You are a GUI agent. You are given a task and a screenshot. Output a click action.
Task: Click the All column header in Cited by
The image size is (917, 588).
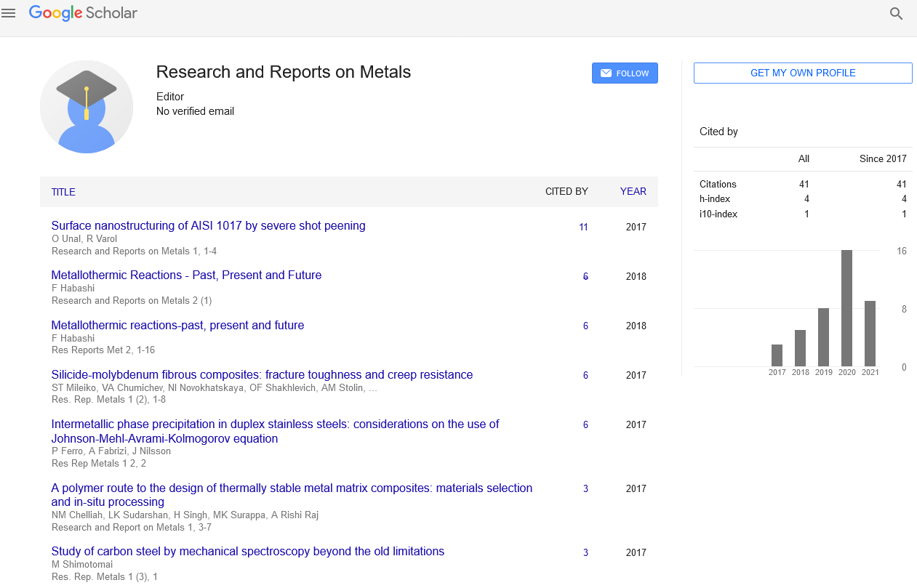click(804, 158)
